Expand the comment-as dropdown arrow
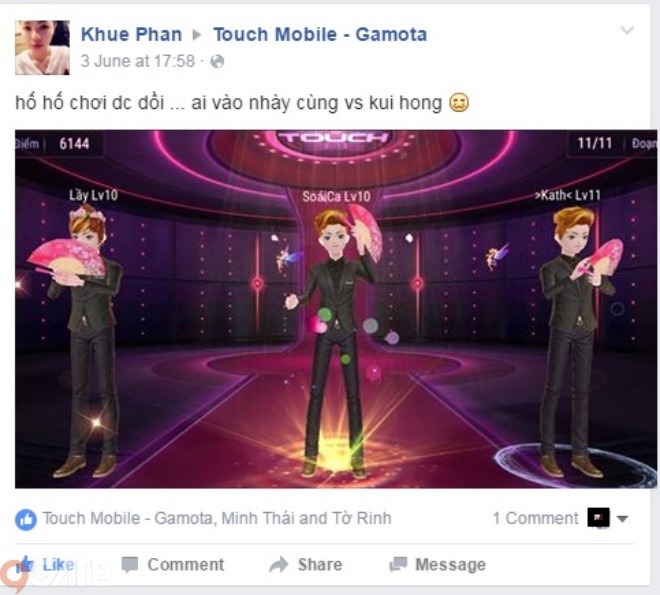 coord(623,519)
